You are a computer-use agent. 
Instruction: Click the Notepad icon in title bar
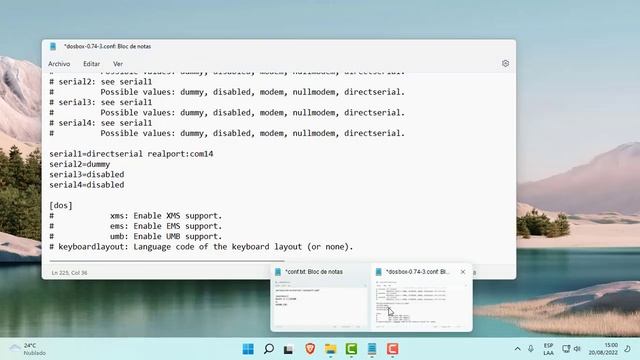pos(53,47)
